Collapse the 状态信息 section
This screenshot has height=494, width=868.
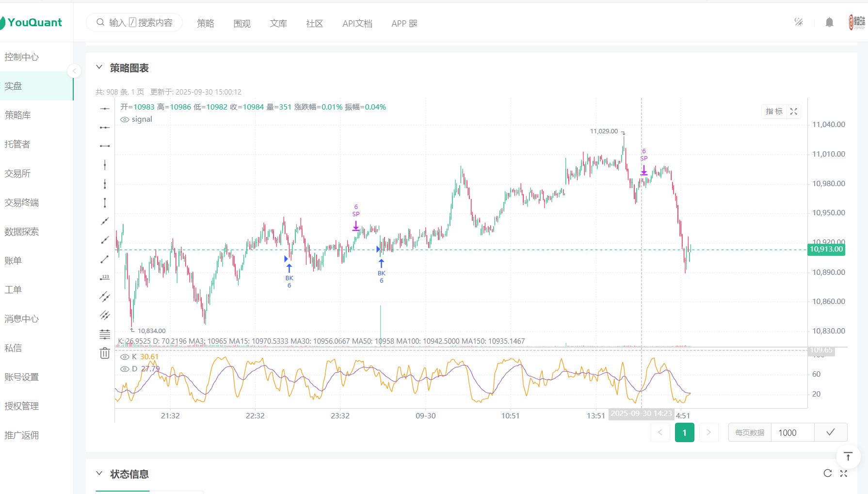click(99, 474)
